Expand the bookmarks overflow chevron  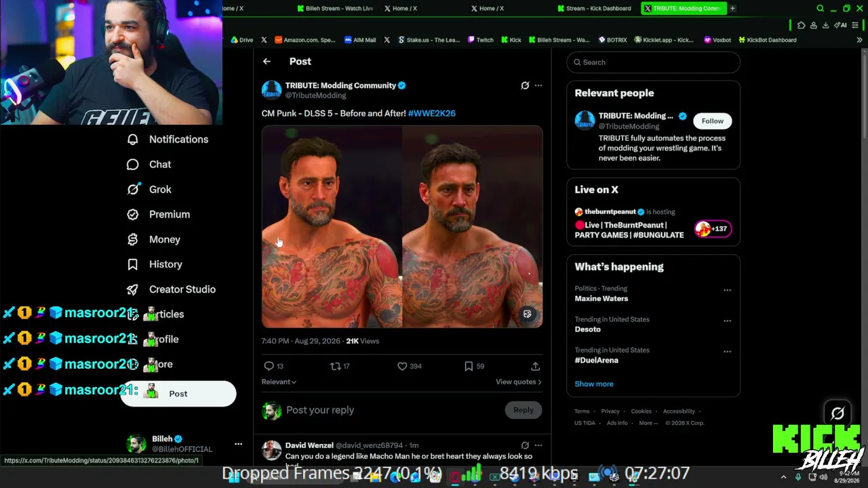(859, 40)
